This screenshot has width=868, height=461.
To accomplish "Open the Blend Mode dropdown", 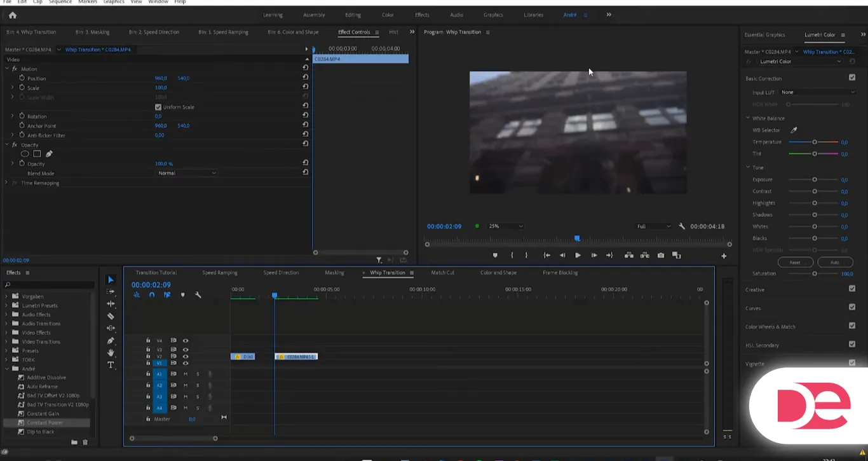I will [187, 173].
